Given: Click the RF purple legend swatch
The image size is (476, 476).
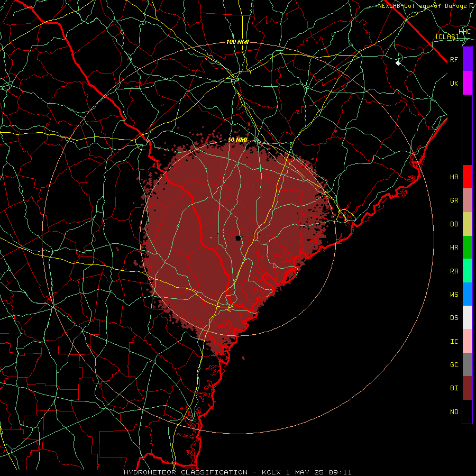Looking at the screenshot, I should [x=467, y=59].
